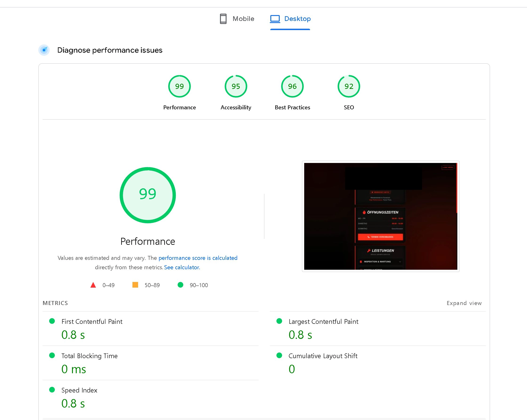The image size is (527, 420).
Task: Open the SEO 92 score gauge
Action: pos(349,86)
